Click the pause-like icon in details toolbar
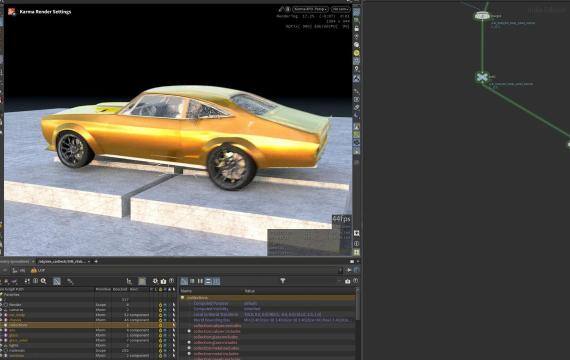The image size is (570, 360). pyautogui.click(x=200, y=281)
